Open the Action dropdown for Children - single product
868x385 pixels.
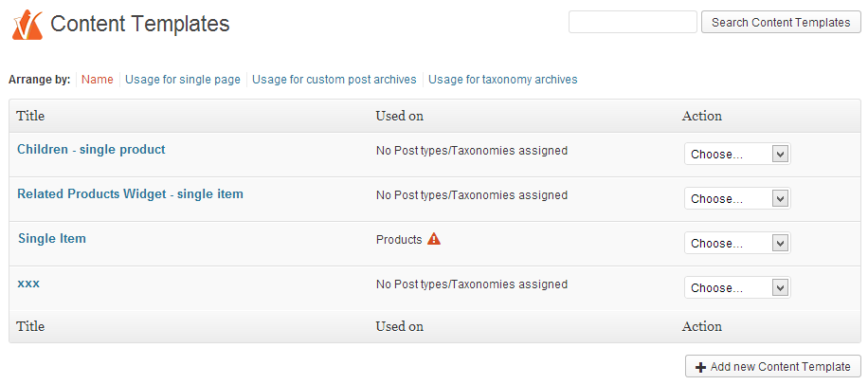tap(737, 154)
